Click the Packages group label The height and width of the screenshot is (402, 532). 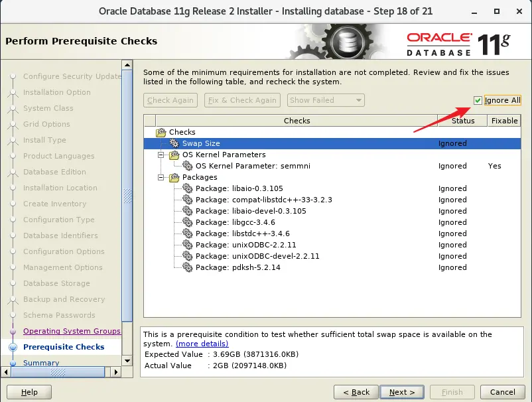pos(200,177)
